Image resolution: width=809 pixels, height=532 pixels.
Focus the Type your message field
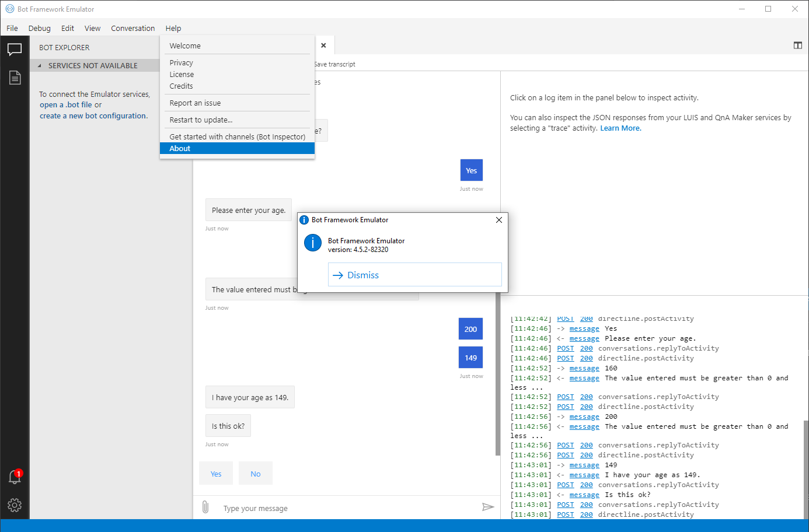(347, 508)
